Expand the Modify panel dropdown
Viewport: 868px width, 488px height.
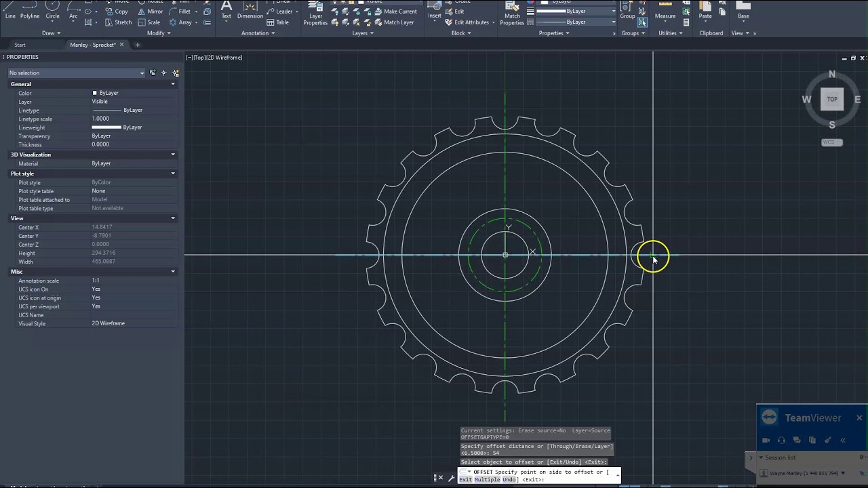coord(159,33)
